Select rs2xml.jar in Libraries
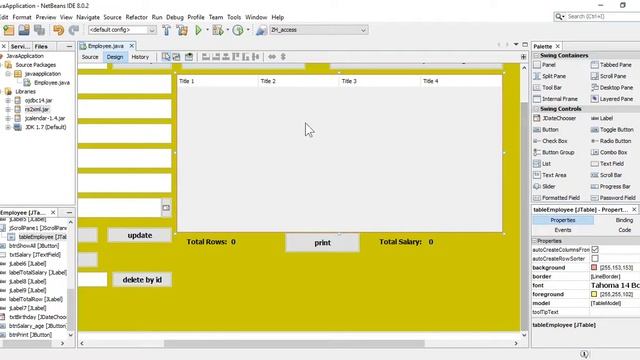 [x=37, y=109]
